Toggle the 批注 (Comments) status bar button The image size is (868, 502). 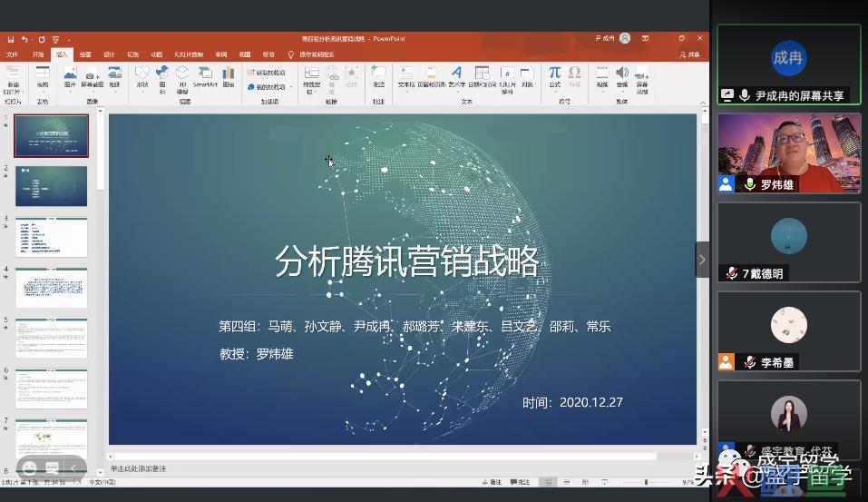(521, 482)
